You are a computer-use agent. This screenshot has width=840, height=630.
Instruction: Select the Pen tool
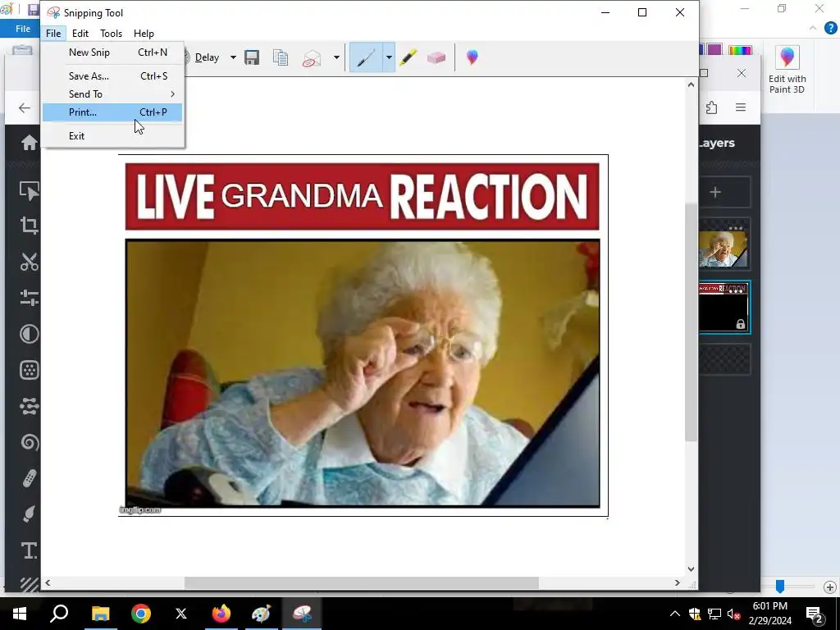tap(366, 57)
